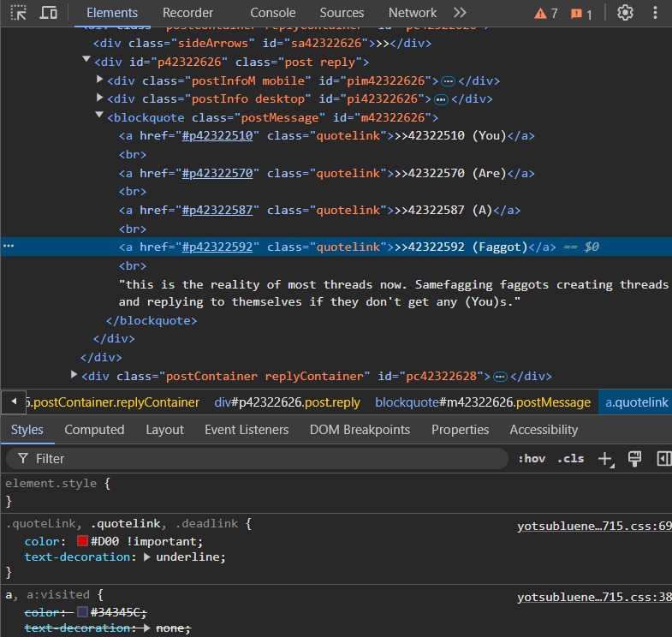Open the Network tab

point(413,13)
